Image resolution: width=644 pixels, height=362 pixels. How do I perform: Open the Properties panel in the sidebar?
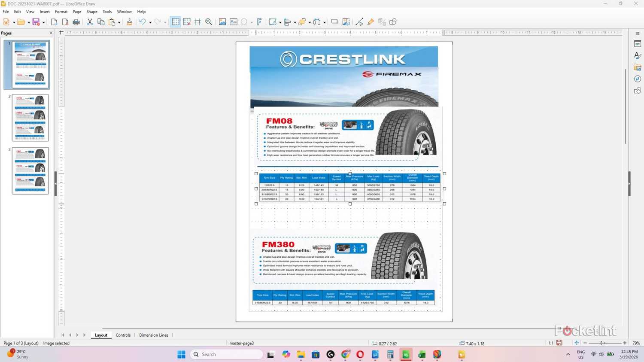pos(637,43)
